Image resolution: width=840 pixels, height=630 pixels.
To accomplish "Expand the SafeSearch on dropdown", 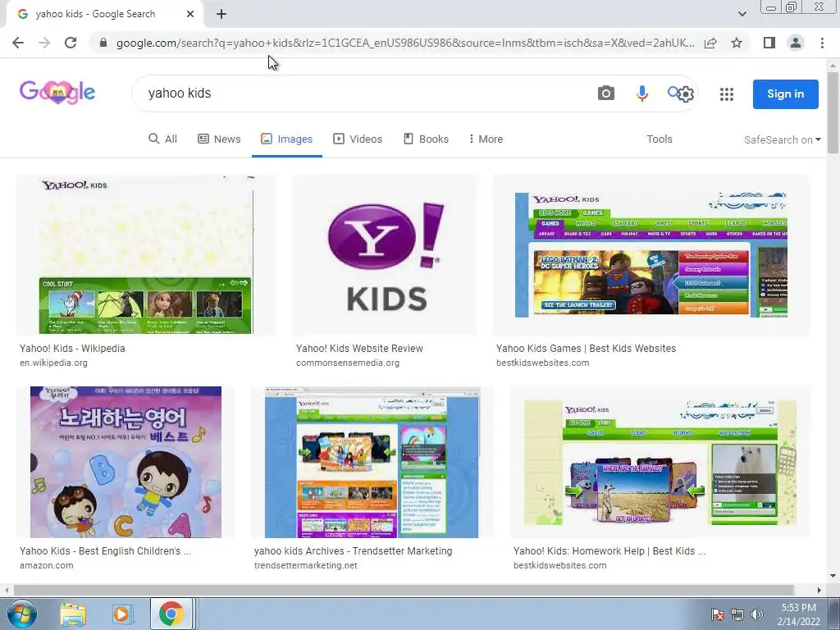I will click(782, 139).
